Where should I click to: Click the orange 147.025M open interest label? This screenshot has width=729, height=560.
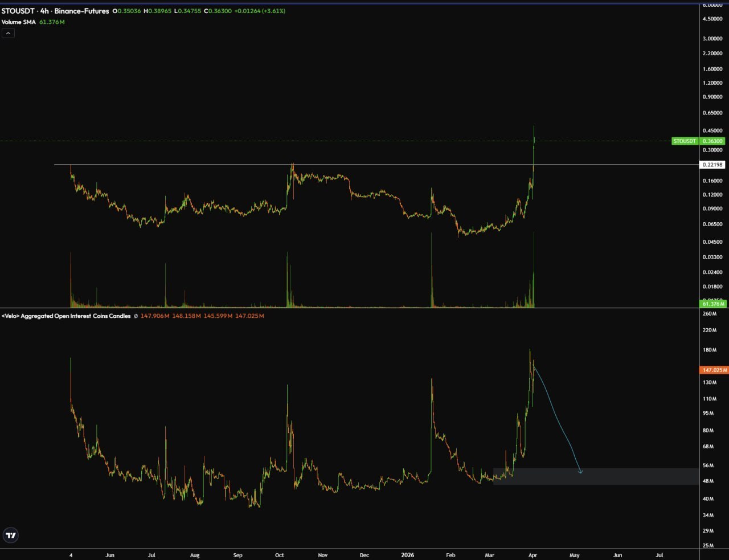(714, 370)
